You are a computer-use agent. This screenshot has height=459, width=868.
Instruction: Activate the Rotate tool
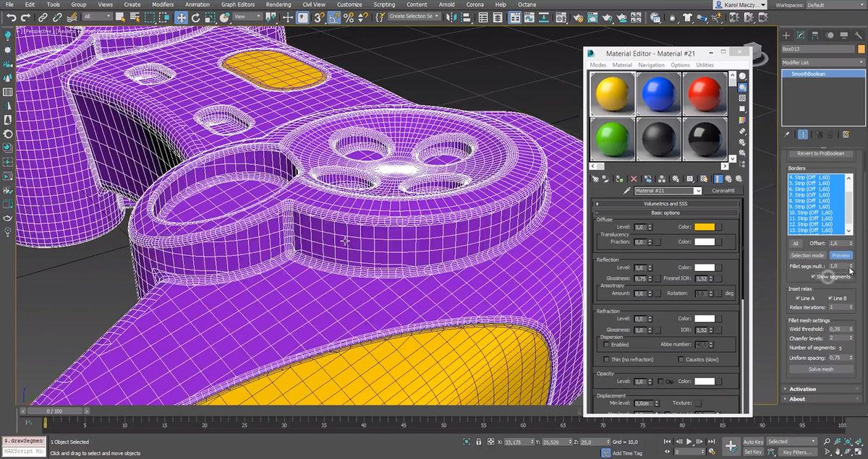pos(197,18)
